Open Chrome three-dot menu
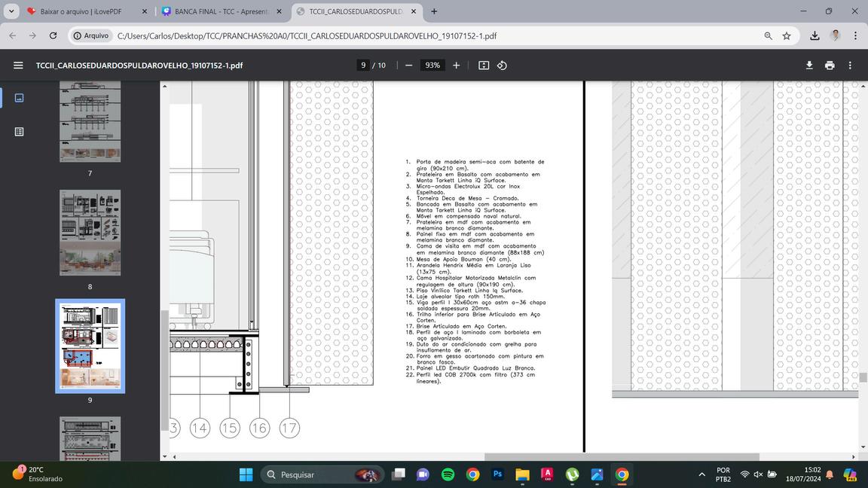Viewport: 868px width, 488px height. 855,35
